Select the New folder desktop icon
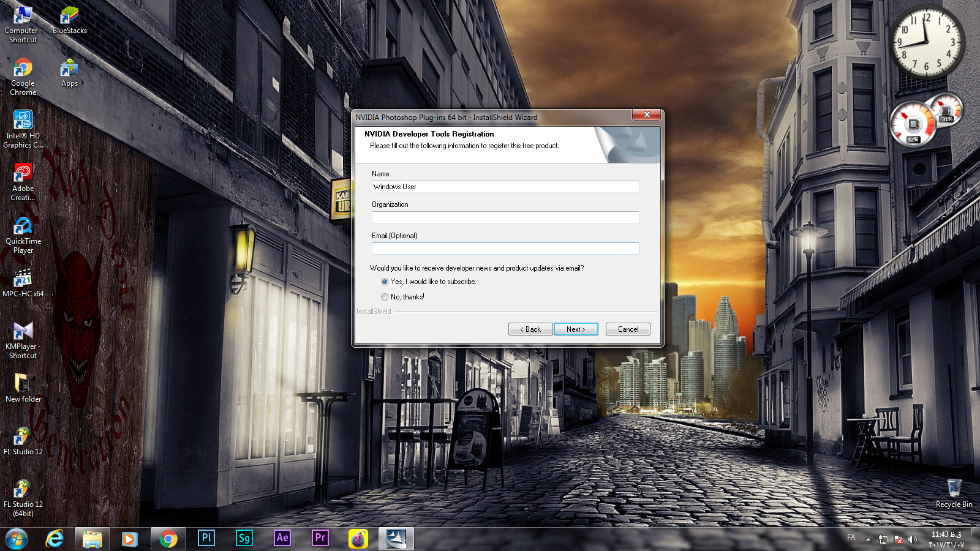 point(23,389)
